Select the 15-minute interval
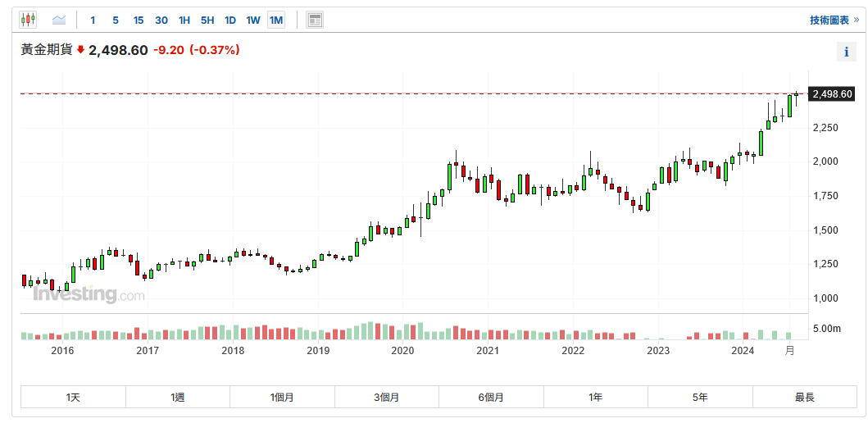This screenshot has height=423, width=868. 139,20
